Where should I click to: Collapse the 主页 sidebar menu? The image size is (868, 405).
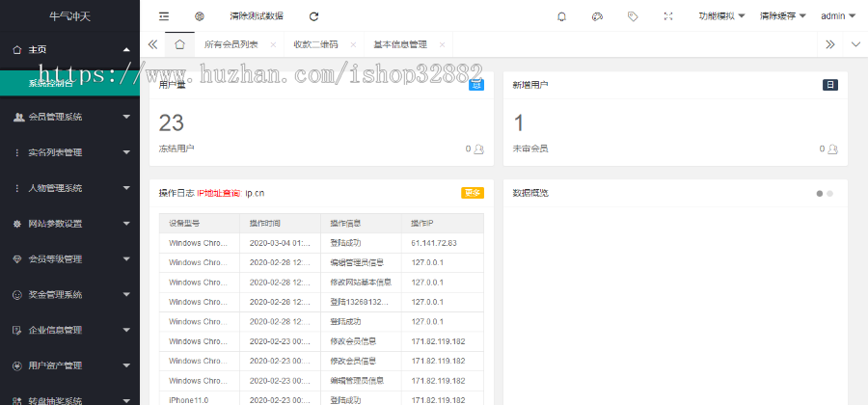[126, 50]
